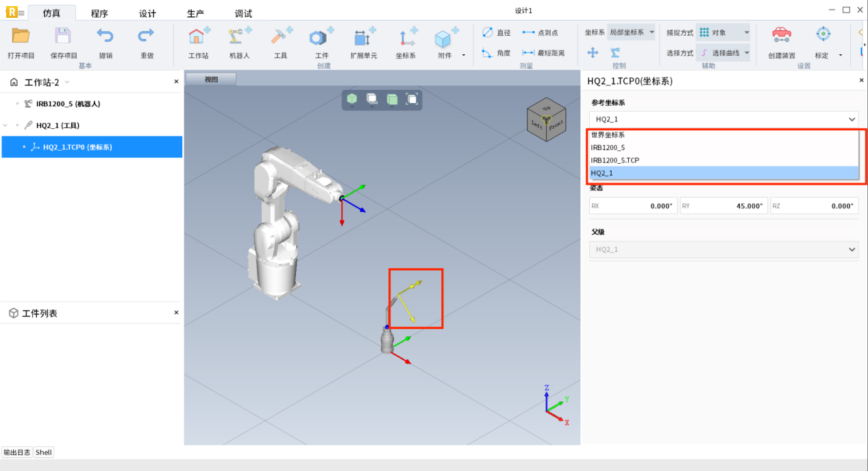
Task: Click the Create Device (创建装置) car icon
Action: pos(781,35)
